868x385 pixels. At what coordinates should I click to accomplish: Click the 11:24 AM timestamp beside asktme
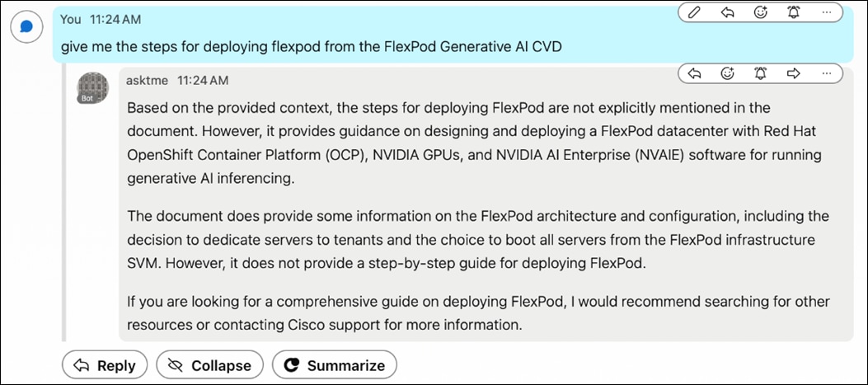click(202, 80)
